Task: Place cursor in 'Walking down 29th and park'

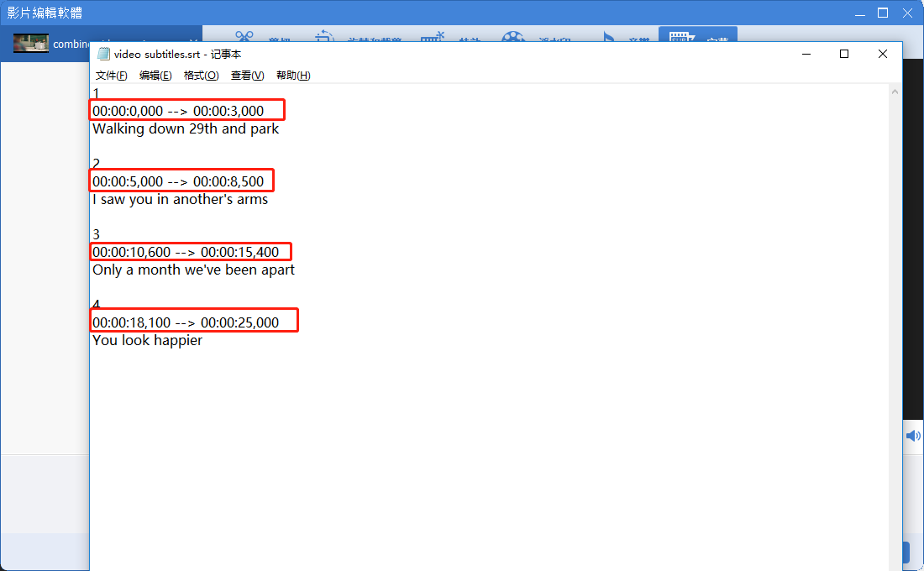Action: (186, 129)
